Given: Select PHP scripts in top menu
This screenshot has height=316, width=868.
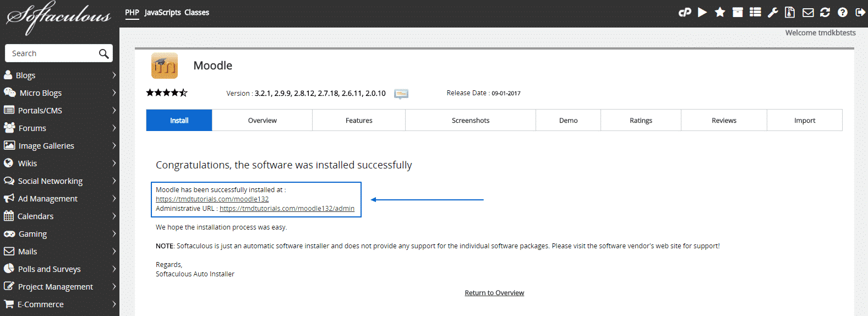Looking at the screenshot, I should 132,12.
